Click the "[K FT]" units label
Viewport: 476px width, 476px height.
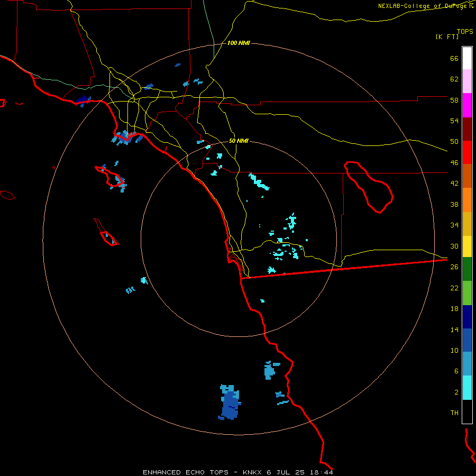pyautogui.click(x=447, y=36)
